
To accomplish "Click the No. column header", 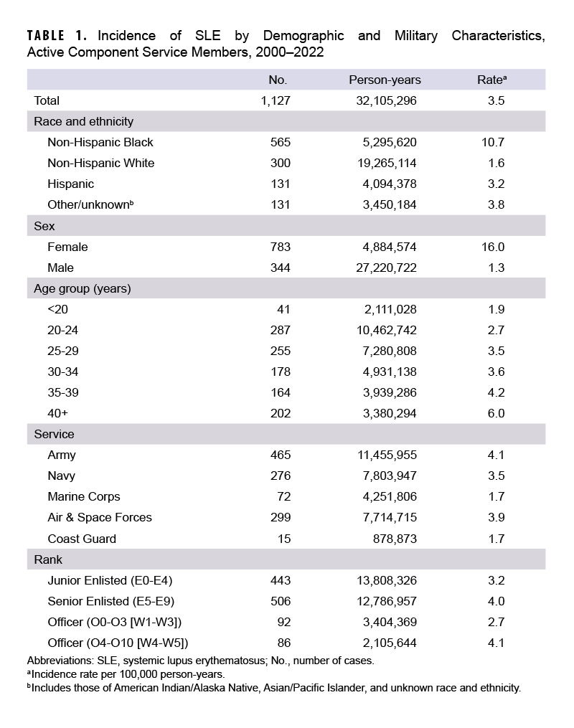I will point(278,80).
